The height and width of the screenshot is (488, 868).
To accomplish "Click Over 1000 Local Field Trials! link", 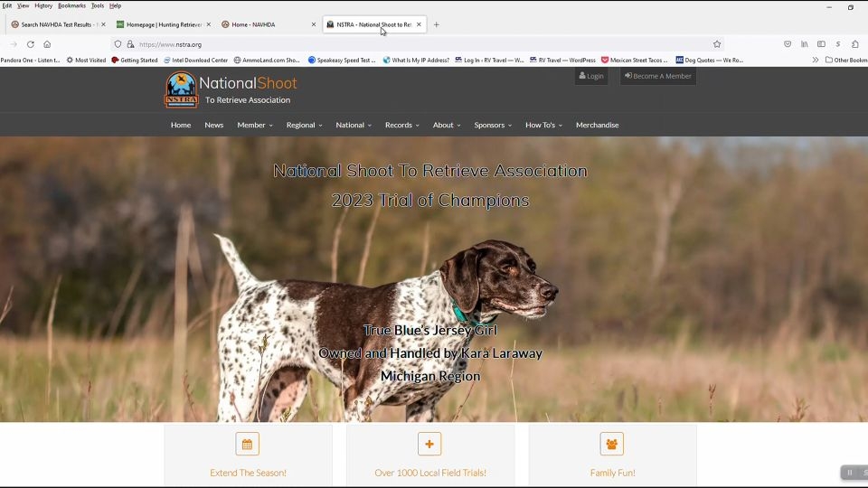I will tap(430, 473).
